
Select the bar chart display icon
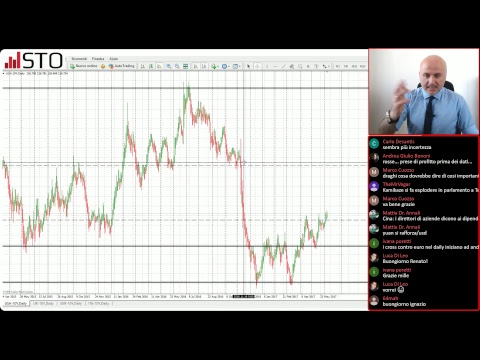click(x=143, y=66)
